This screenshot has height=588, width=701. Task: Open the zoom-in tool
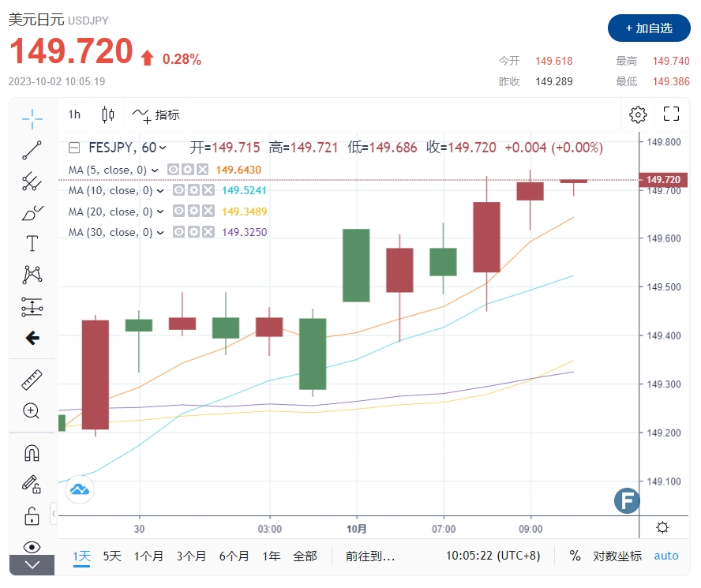pos(32,410)
